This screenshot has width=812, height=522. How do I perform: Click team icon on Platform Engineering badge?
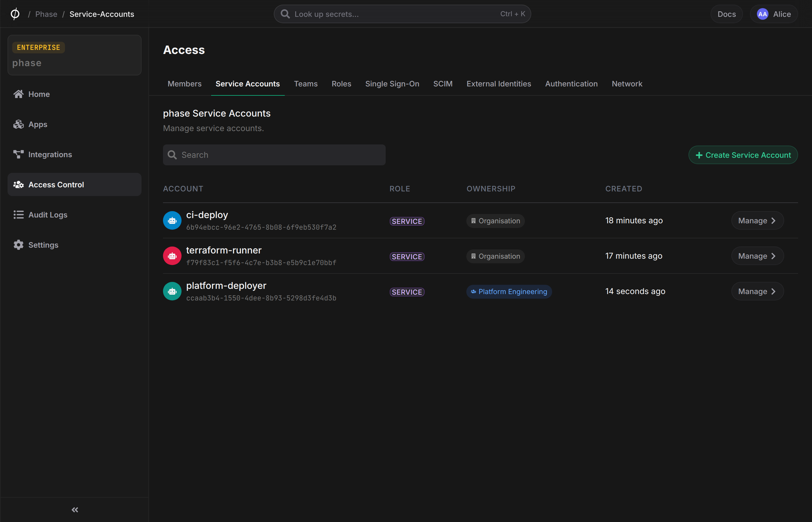tap(474, 291)
